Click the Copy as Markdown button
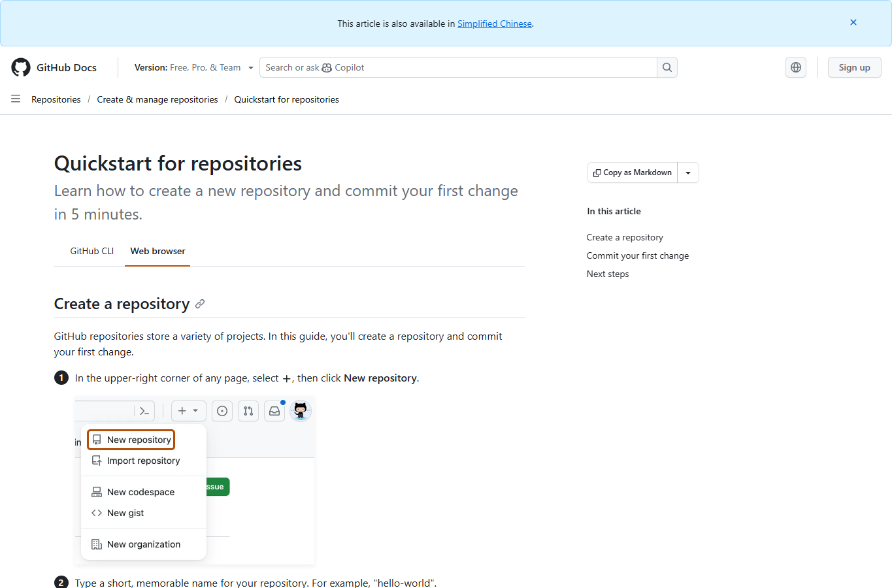The image size is (892, 588). pyautogui.click(x=633, y=172)
